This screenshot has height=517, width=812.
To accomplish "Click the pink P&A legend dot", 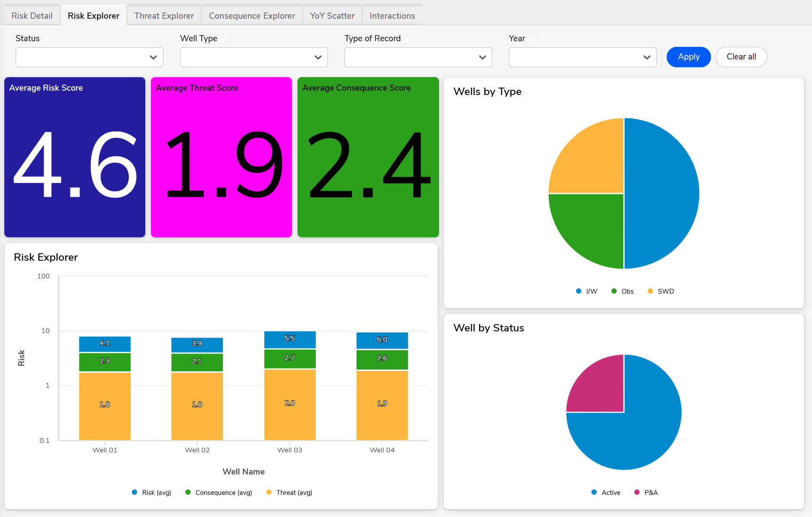I will [637, 492].
